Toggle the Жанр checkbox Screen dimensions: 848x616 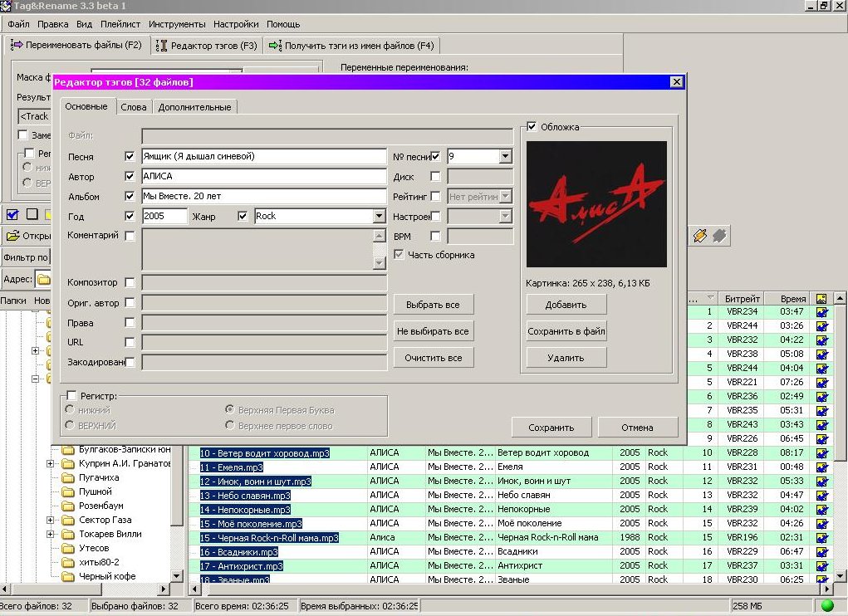tap(243, 216)
